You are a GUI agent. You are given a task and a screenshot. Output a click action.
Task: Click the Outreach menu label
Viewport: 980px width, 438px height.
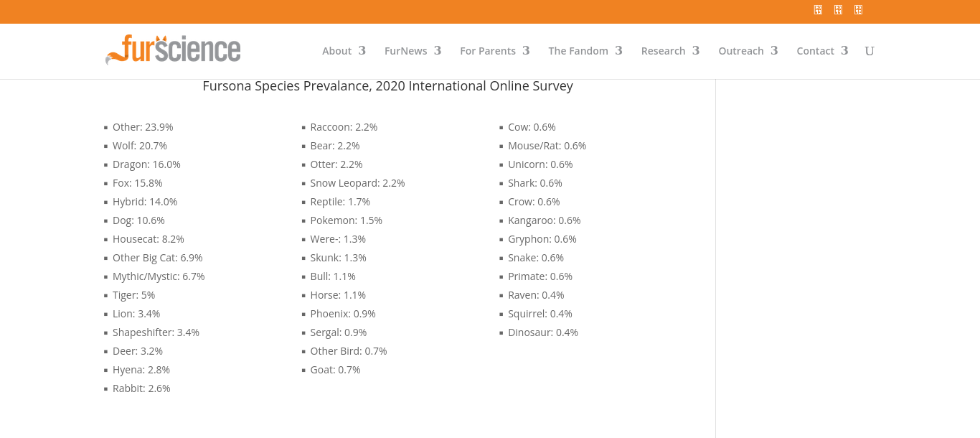740,51
